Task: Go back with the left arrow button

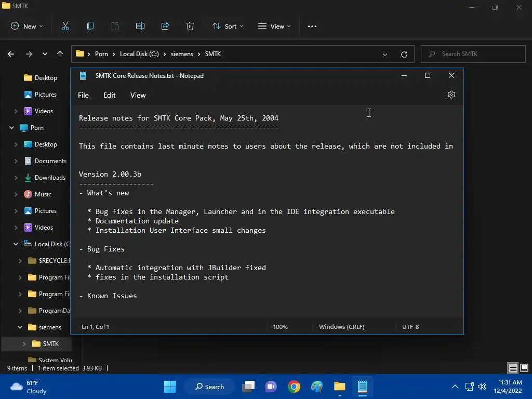Action: (x=11, y=54)
